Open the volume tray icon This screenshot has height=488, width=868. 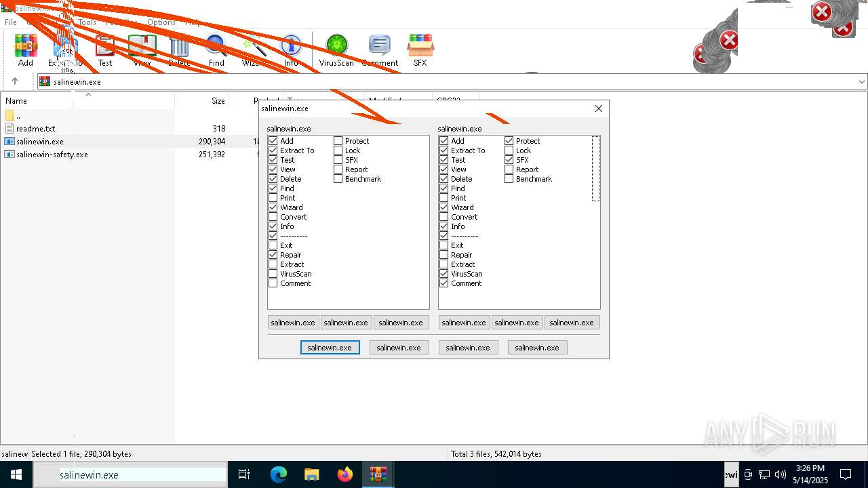tap(780, 474)
